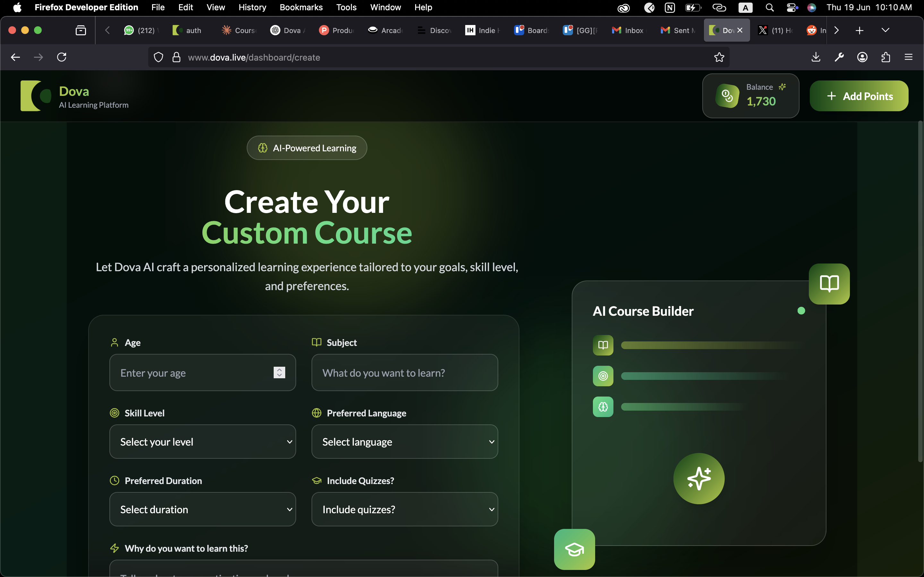
Task: Bookmark this page with star icon
Action: 719,57
